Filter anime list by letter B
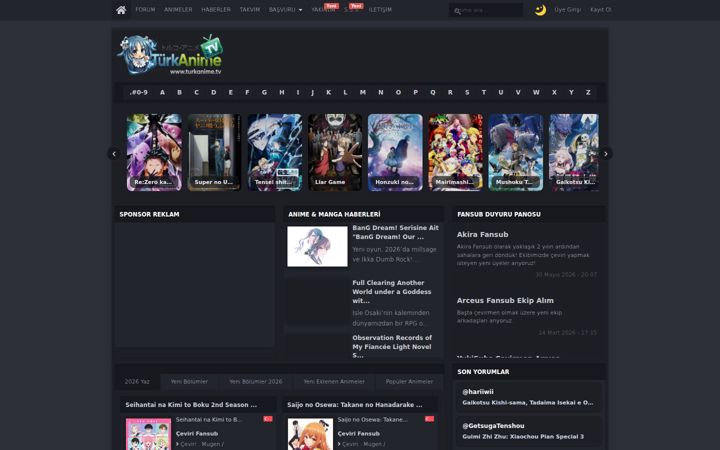 [x=180, y=92]
